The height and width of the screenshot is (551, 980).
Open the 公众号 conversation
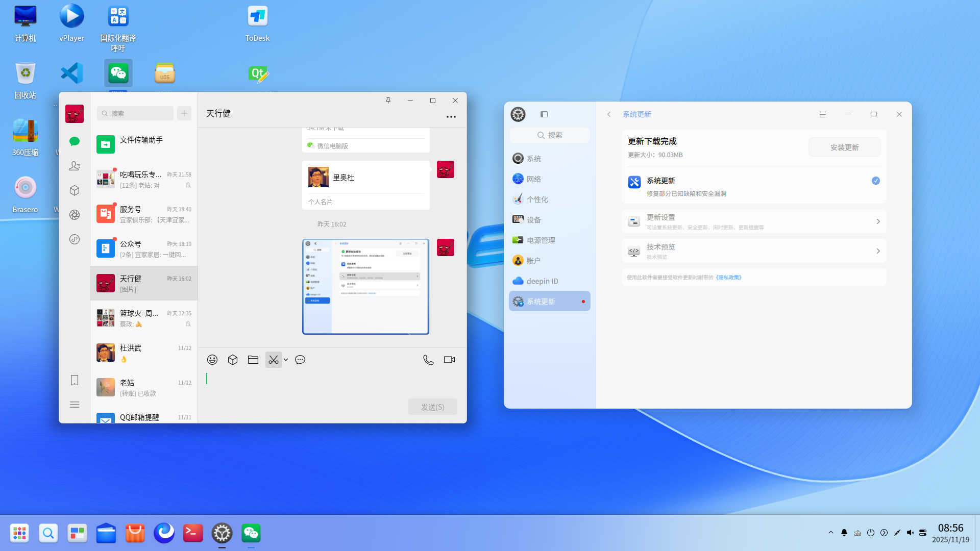(x=144, y=248)
